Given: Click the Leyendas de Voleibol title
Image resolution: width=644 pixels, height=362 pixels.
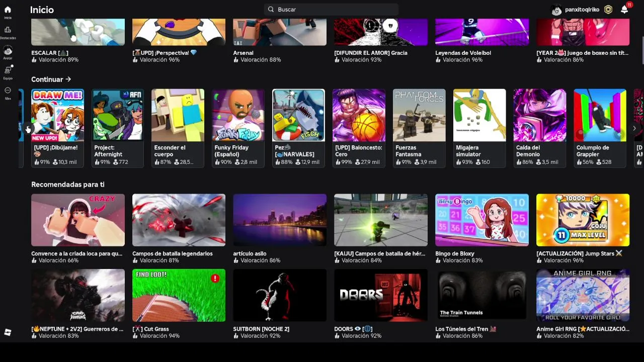Looking at the screenshot, I should (463, 53).
